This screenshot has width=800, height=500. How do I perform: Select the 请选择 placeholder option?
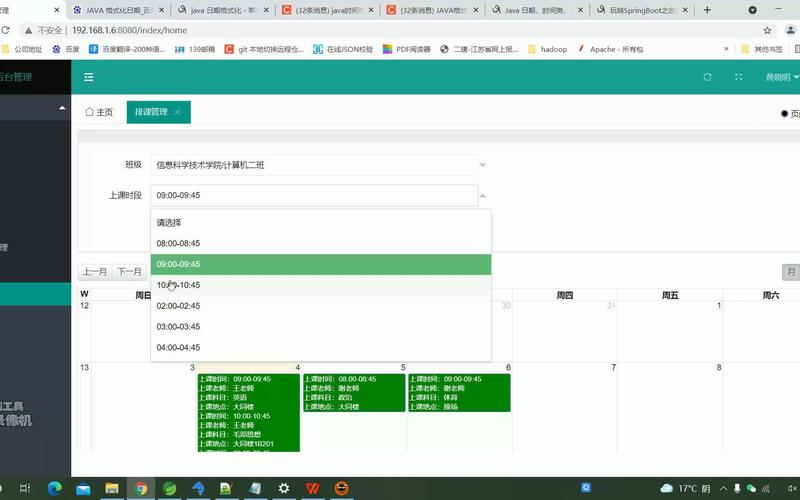[321, 222]
